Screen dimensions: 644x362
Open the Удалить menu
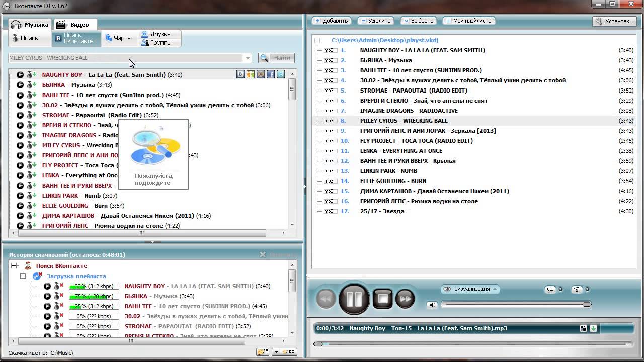pos(375,21)
